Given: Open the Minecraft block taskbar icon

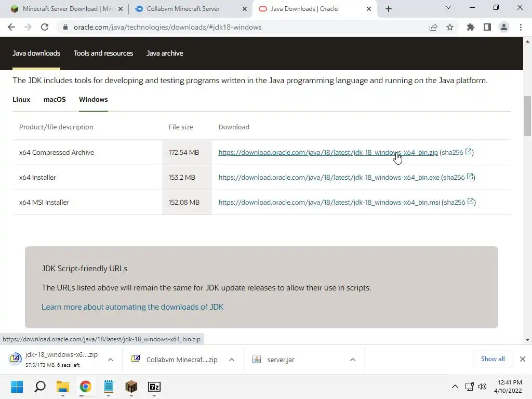Looking at the screenshot, I should 131,387.
